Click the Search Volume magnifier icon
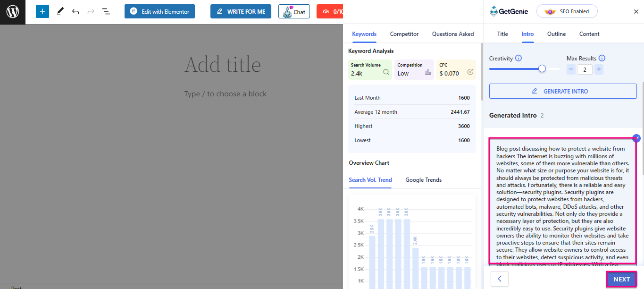The image size is (644, 289). [386, 72]
